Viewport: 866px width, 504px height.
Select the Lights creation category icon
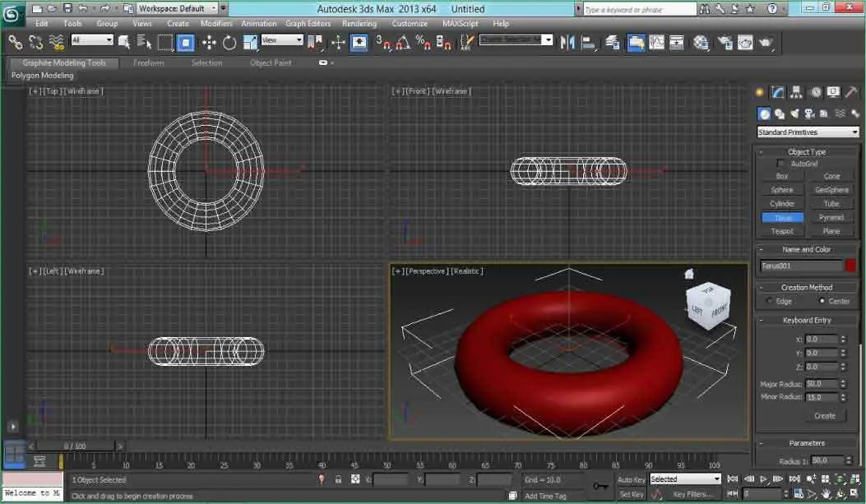[x=794, y=113]
